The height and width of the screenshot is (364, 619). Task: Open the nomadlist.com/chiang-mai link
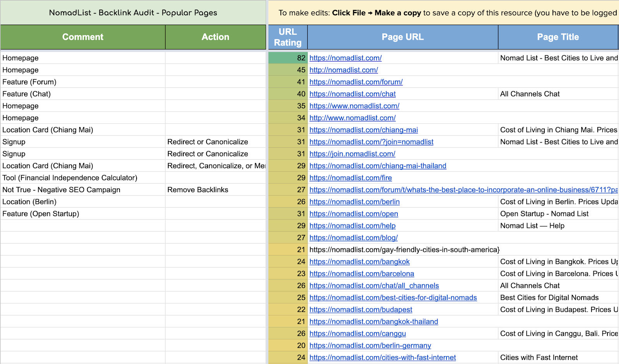coord(363,130)
